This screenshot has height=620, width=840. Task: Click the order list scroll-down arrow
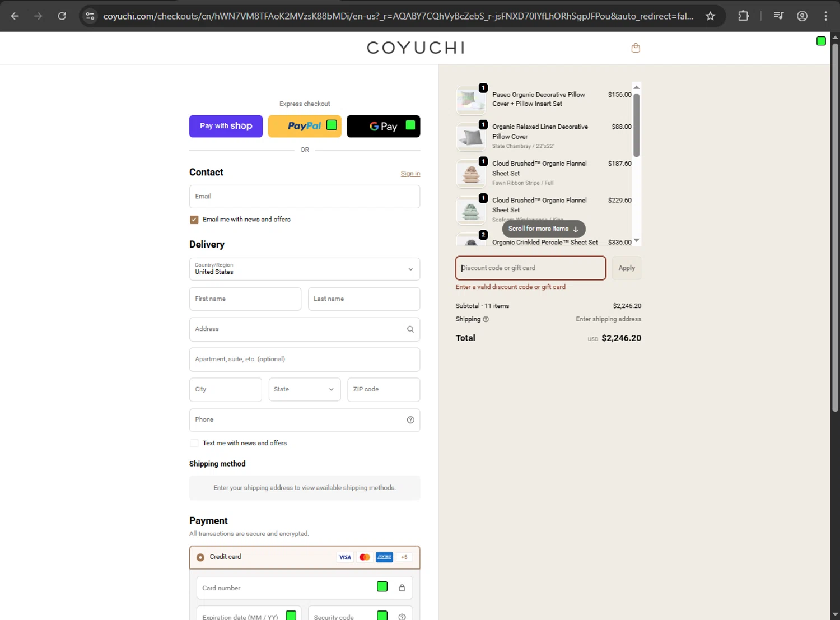(636, 241)
